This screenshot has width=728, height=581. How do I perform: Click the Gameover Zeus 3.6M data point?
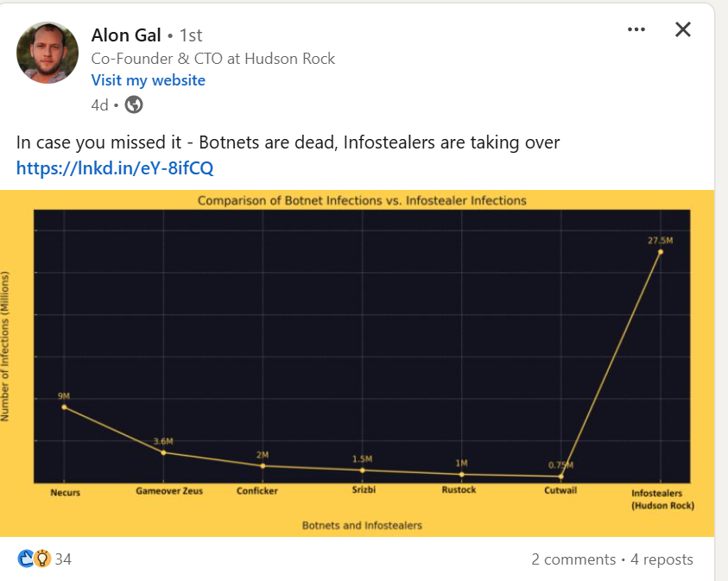coord(163,452)
